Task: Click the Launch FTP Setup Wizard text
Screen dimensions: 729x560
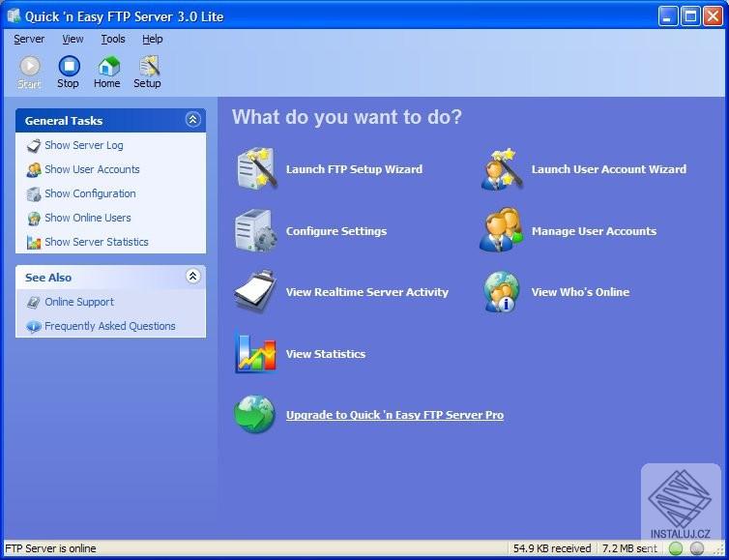Action: (354, 169)
